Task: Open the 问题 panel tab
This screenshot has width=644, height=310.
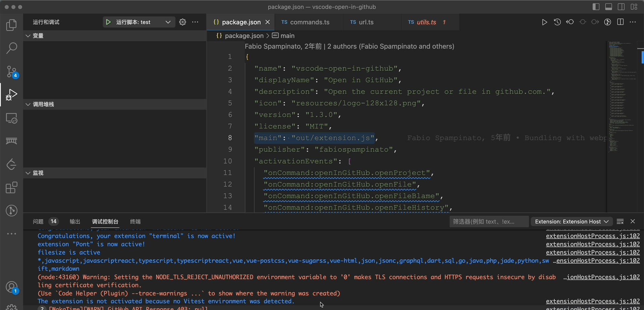Action: click(x=46, y=221)
